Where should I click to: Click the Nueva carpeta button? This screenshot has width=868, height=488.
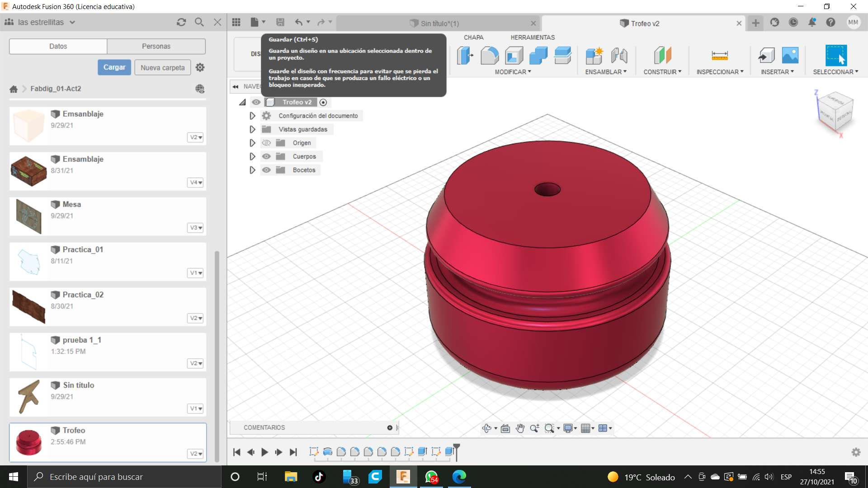click(162, 67)
